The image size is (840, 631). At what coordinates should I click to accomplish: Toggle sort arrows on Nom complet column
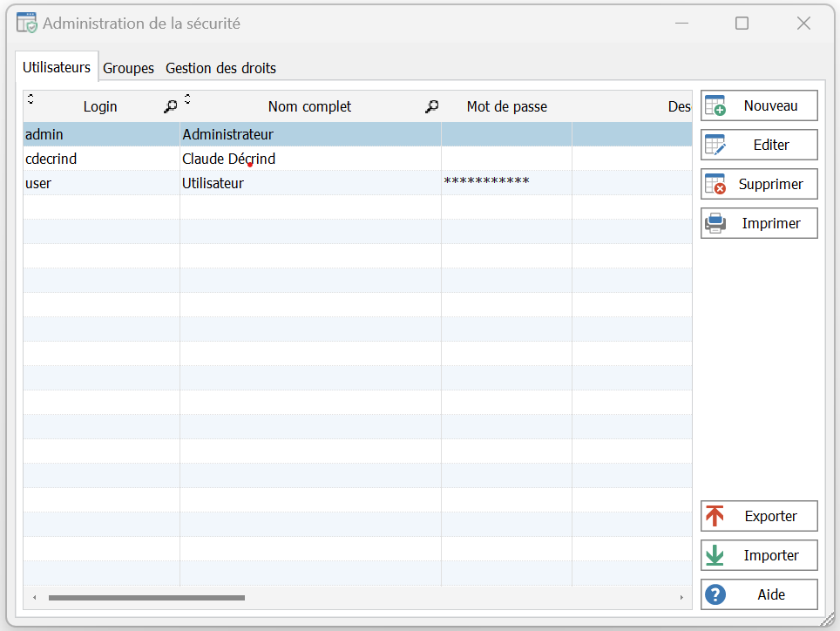point(187,98)
